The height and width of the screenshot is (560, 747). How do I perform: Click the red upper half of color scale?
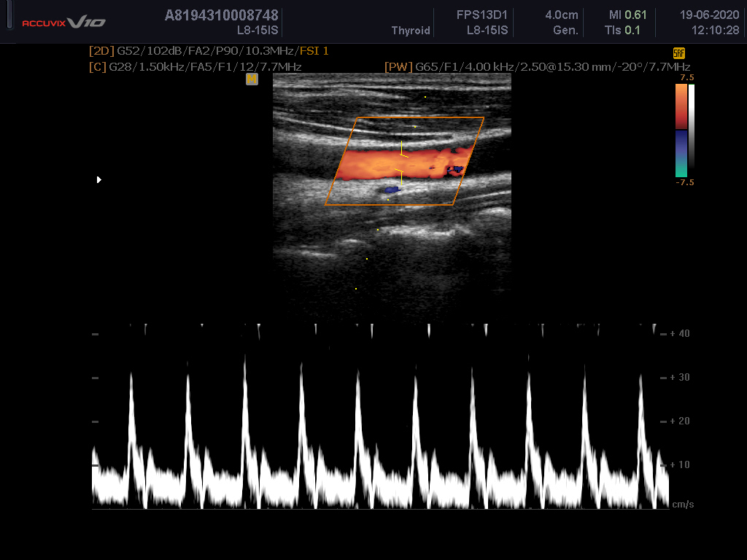[x=681, y=107]
